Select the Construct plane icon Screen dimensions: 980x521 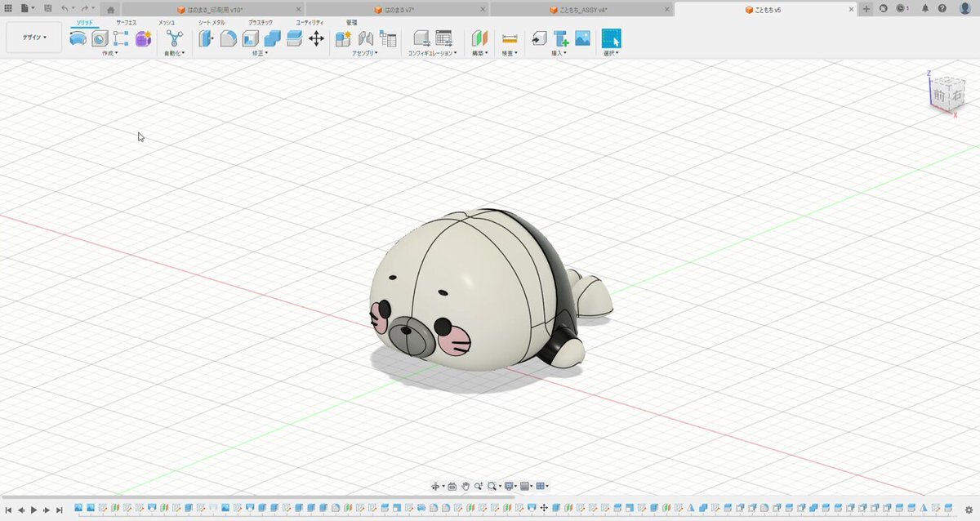point(479,38)
